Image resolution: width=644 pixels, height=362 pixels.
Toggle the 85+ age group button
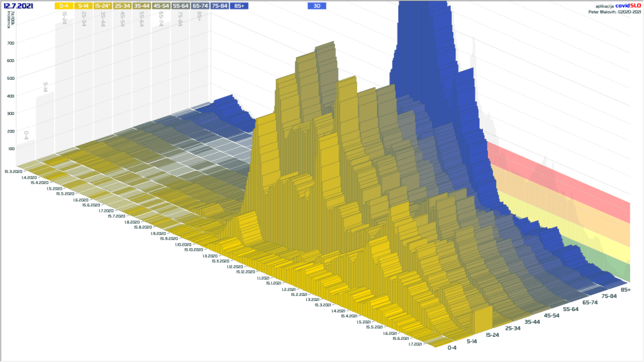click(240, 6)
